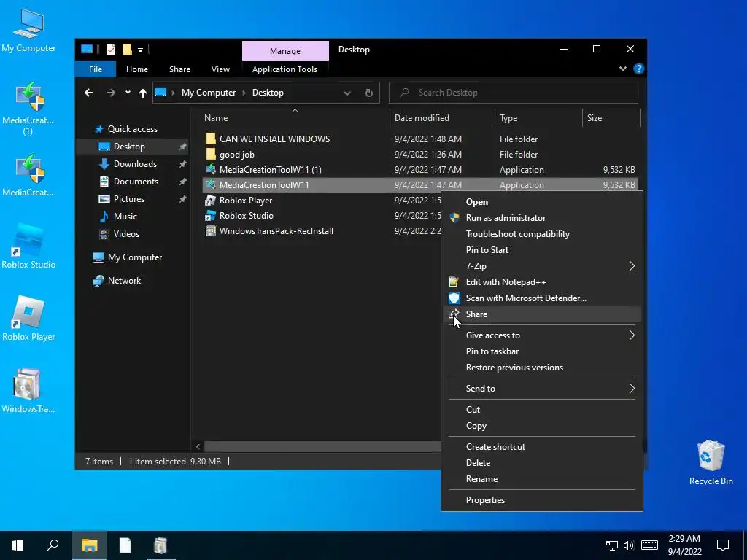Unpin Desktop from Quick access
747x560 pixels.
[182, 147]
